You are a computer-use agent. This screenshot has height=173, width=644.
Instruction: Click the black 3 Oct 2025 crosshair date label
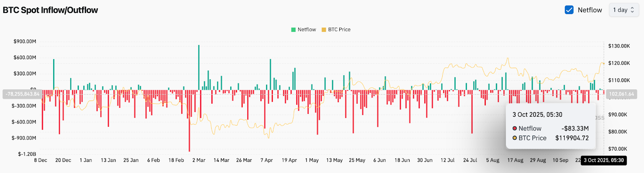(x=603, y=160)
